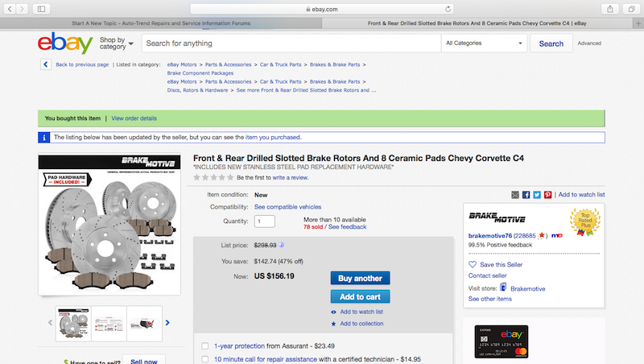644x364 pixels.
Task: Click 10 minute call for repair assistance link
Action: 266,359
